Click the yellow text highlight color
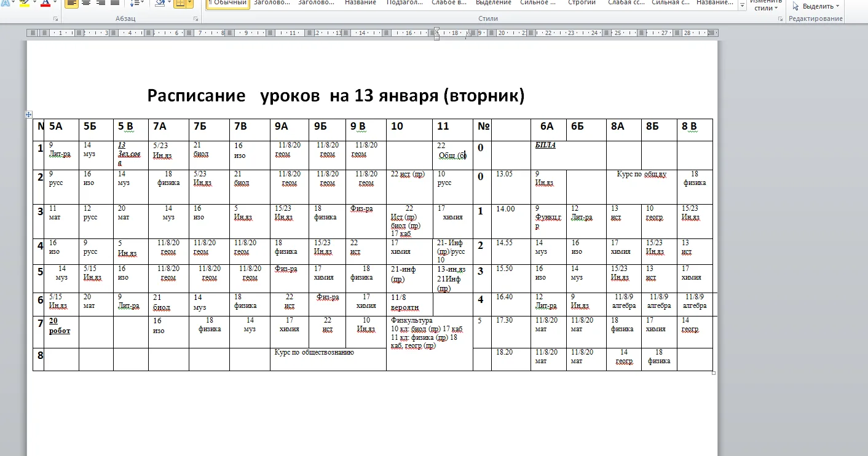The width and height of the screenshot is (868, 456). coord(25,3)
